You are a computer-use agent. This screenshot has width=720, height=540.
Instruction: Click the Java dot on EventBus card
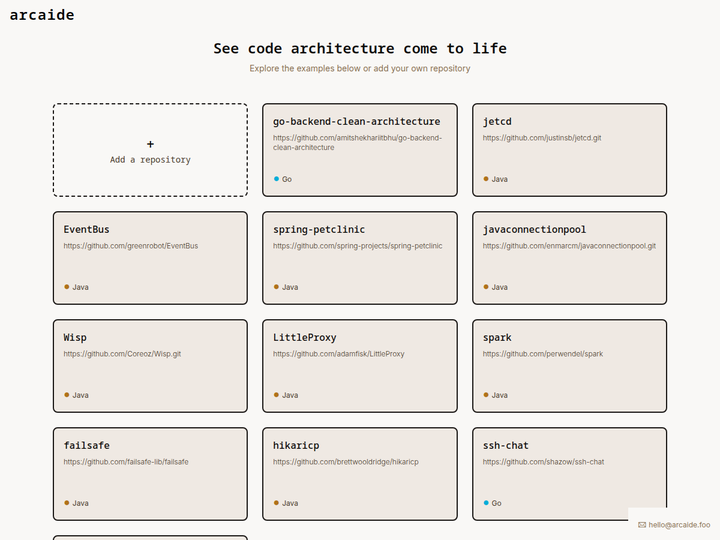[x=67, y=287]
